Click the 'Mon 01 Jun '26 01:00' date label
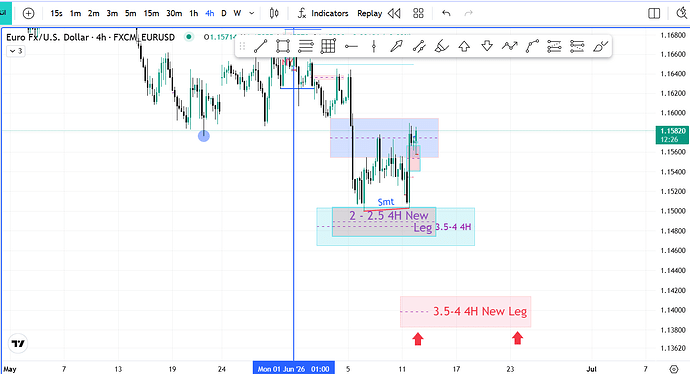 coord(294,369)
